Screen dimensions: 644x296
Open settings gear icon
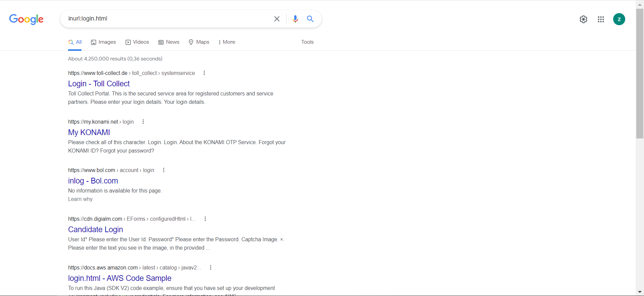[x=583, y=19]
